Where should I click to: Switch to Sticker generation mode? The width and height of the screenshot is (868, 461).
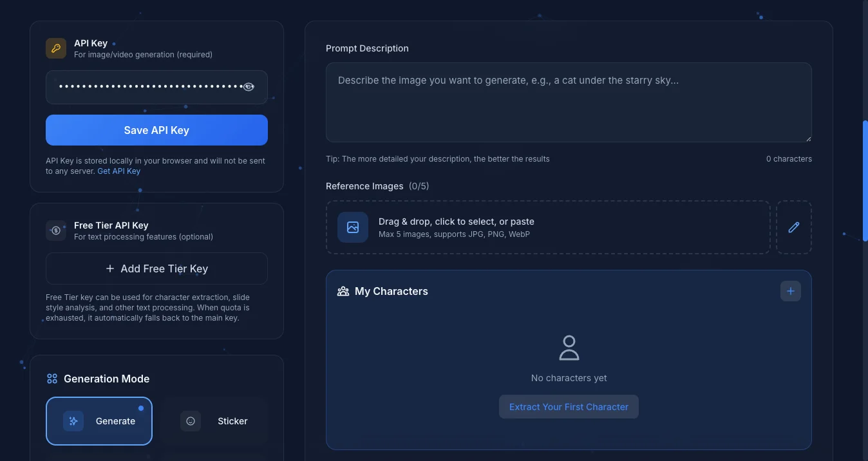tap(216, 420)
